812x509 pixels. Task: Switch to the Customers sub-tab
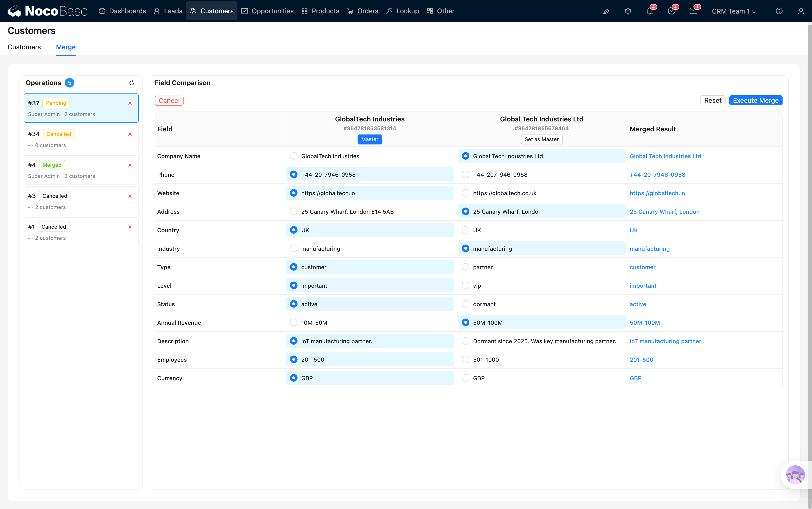[24, 47]
